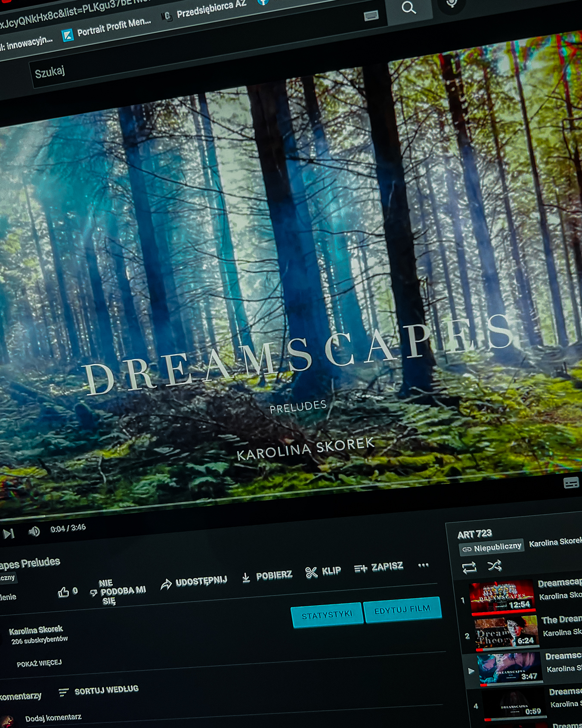The height and width of the screenshot is (728, 582).
Task: Open Statystyki analytics button
Action: [x=326, y=615]
